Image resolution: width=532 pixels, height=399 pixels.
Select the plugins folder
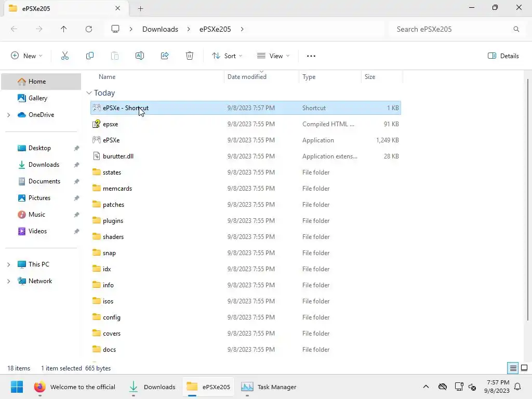(x=246, y=221)
